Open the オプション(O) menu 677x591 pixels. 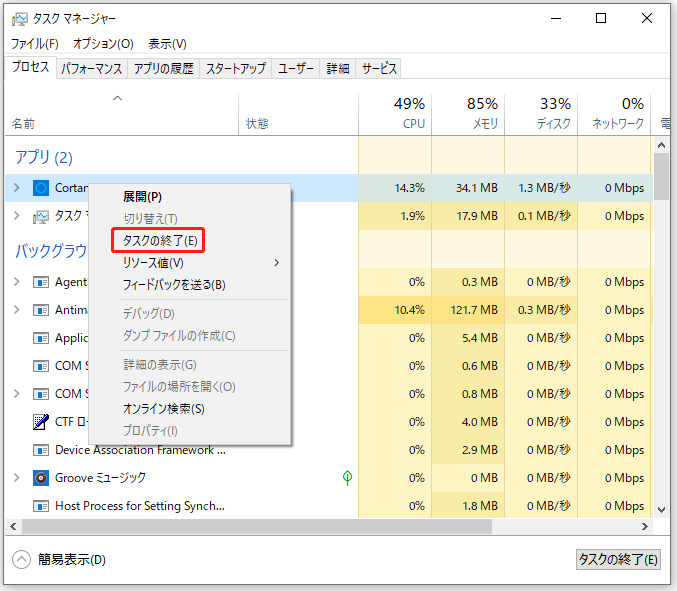point(103,44)
